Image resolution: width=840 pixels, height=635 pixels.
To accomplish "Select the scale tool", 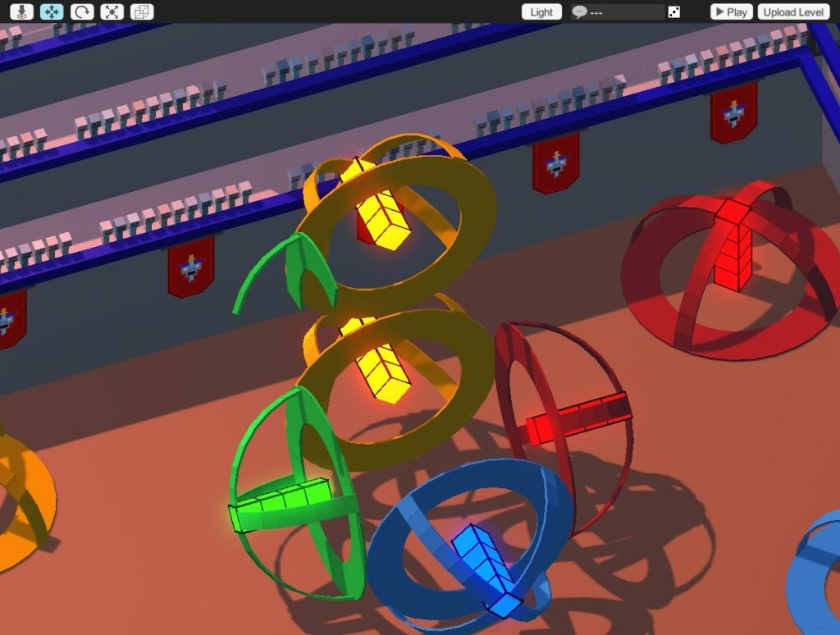I will pos(112,11).
